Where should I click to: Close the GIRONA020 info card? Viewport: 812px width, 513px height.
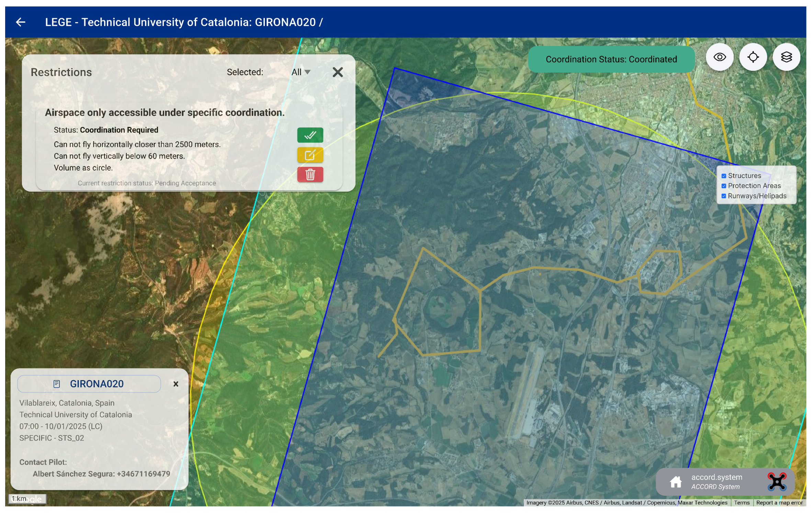(x=176, y=384)
